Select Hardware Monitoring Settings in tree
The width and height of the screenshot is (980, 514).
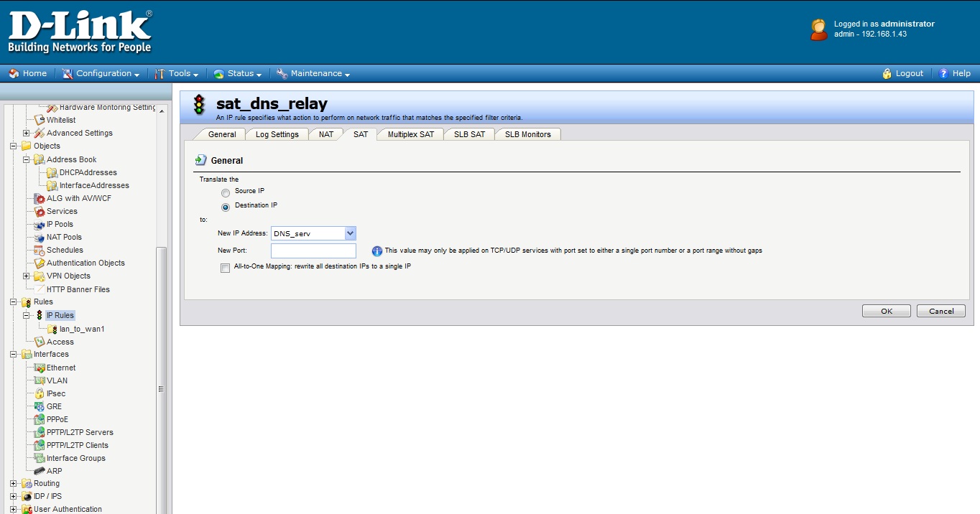107,107
